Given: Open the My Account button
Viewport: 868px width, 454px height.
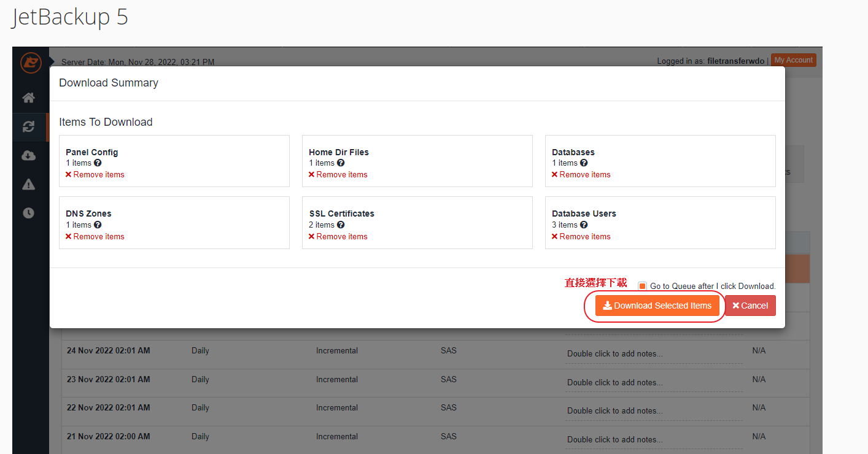Looking at the screenshot, I should [793, 60].
